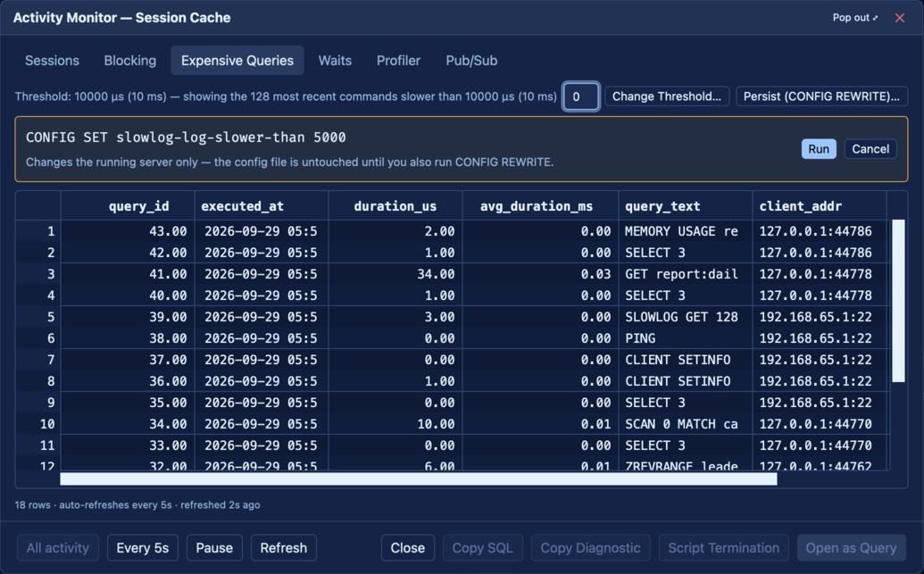Select the Expensive Queries tab
This screenshot has width=924, height=574.
(x=237, y=61)
